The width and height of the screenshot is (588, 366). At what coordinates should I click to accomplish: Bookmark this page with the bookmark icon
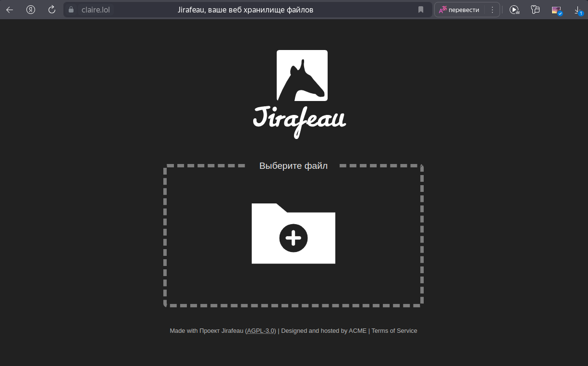(421, 10)
